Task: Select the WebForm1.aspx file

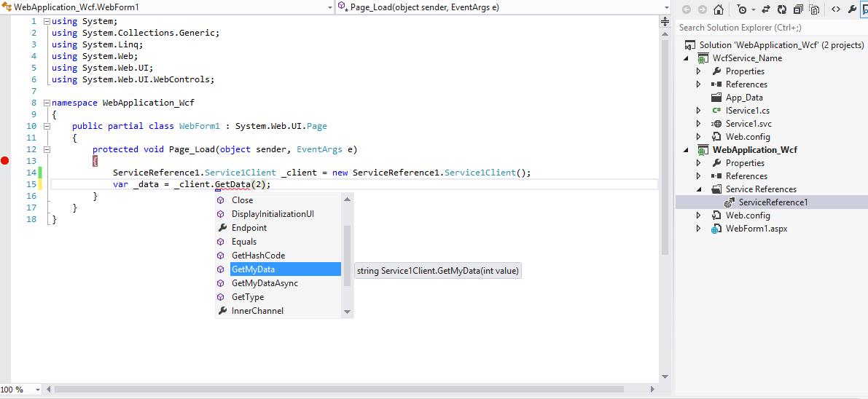Action: pos(756,229)
